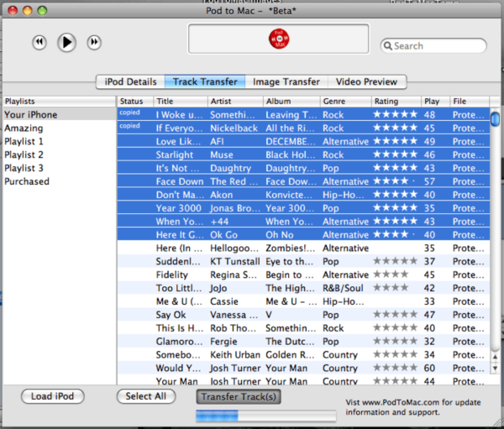
Task: Sort by the Play count column header
Action: (x=435, y=102)
